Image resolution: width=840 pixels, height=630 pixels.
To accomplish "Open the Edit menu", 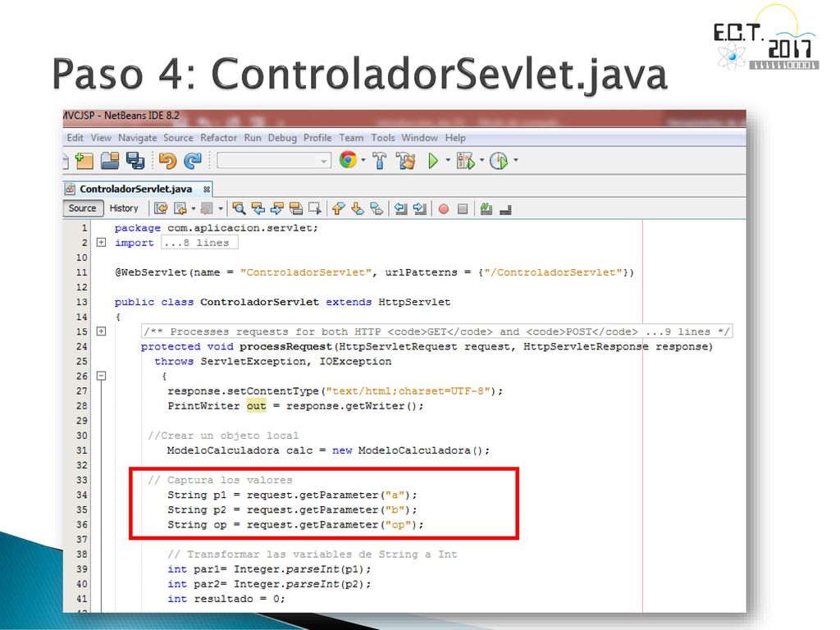I will click(x=75, y=138).
